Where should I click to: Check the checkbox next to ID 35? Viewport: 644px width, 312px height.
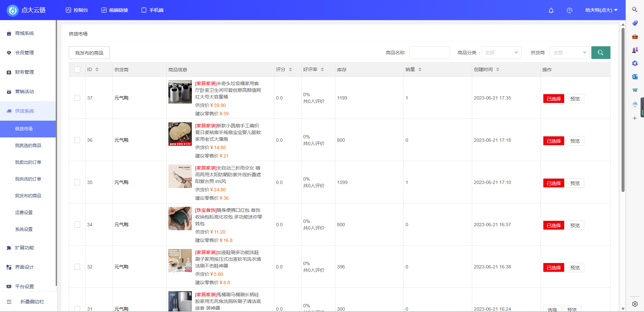pyautogui.click(x=77, y=182)
